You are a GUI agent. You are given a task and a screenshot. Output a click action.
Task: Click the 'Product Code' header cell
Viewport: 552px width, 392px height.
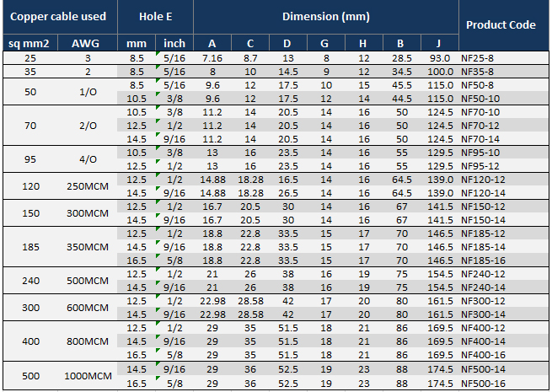point(504,25)
